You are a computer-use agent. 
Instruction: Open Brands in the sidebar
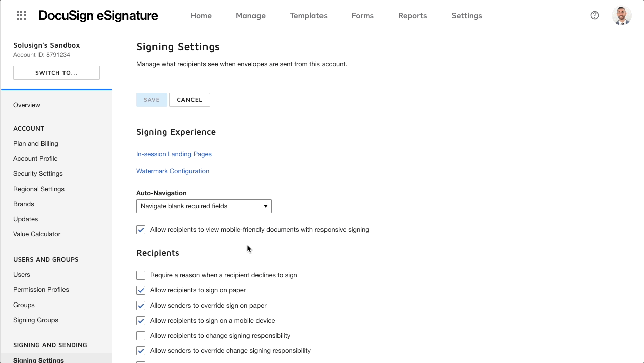pyautogui.click(x=24, y=204)
